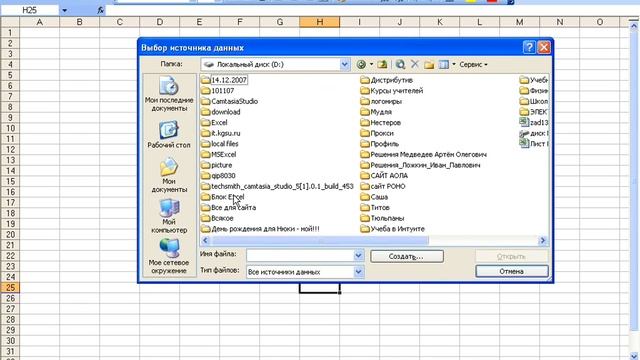The image size is (640, 360).
Task: Click the file list horizontal scrollbar thumb
Action: (x=320, y=240)
